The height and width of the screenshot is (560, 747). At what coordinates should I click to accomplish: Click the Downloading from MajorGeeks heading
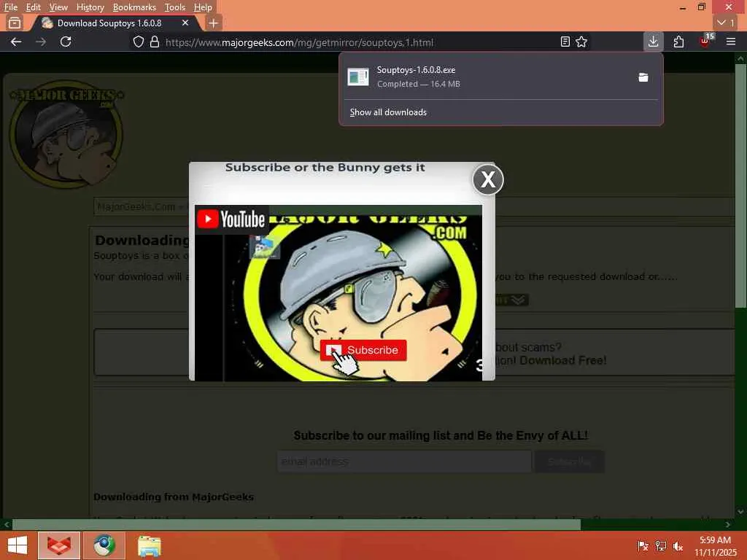point(174,497)
